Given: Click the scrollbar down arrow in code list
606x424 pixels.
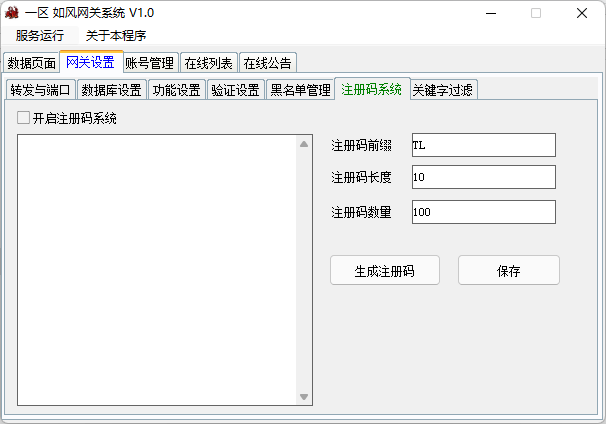Looking at the screenshot, I should [305, 397].
